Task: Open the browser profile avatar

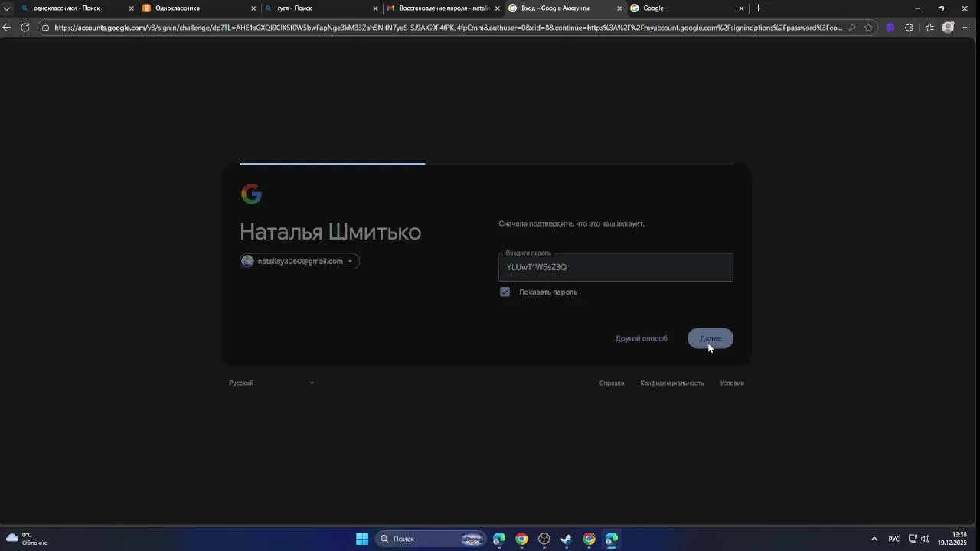Action: (x=948, y=28)
